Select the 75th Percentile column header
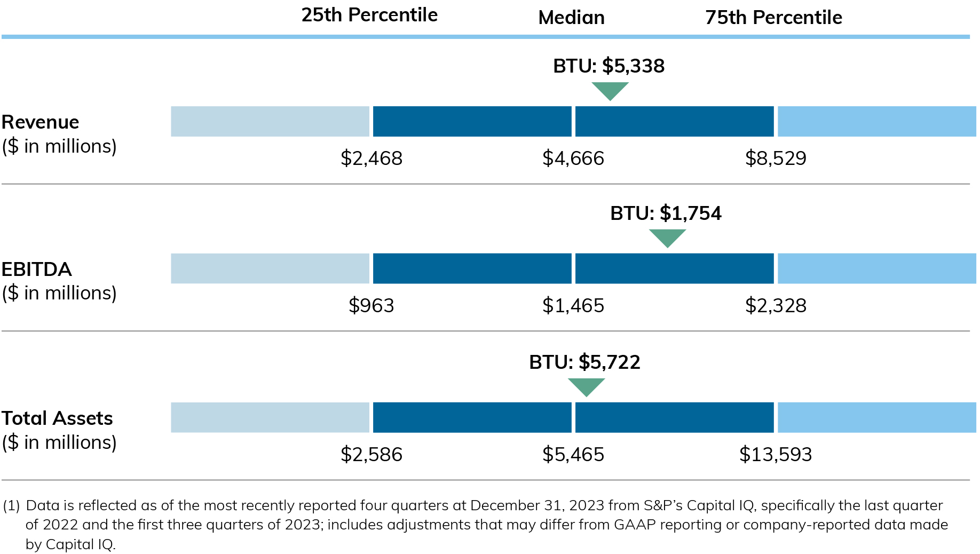980x554 pixels. click(773, 18)
